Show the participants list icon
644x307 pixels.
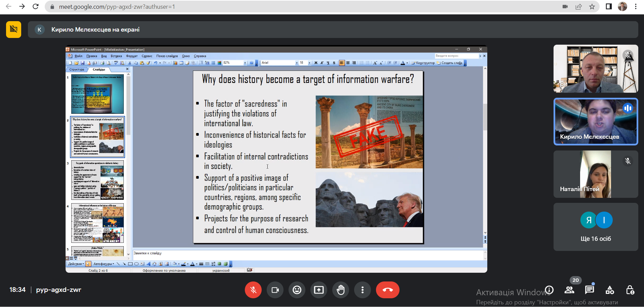[569, 290]
